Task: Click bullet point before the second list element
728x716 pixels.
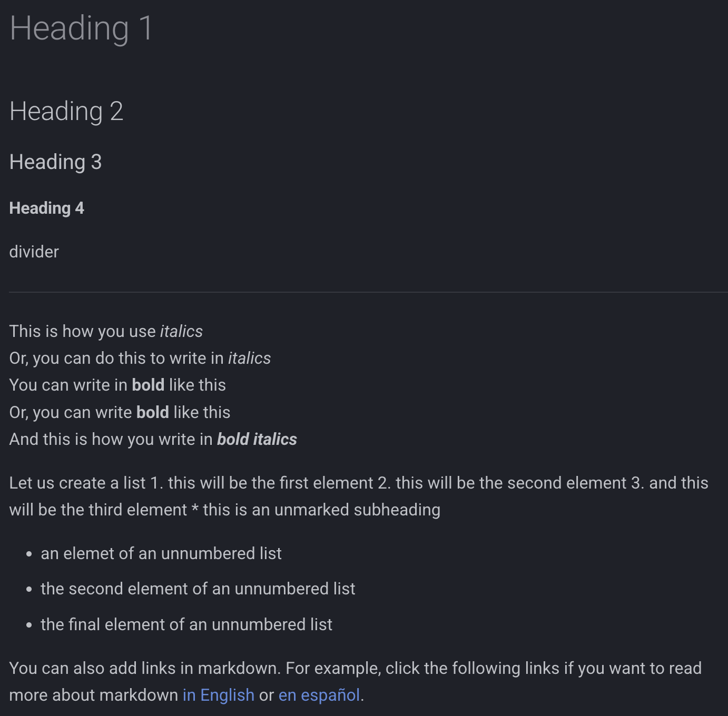Action: click(x=29, y=590)
